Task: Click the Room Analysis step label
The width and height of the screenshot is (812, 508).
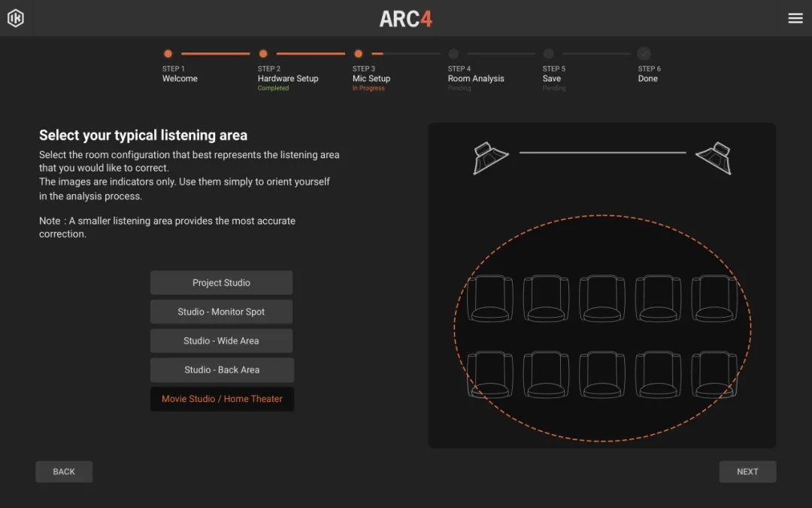Action: 476,78
